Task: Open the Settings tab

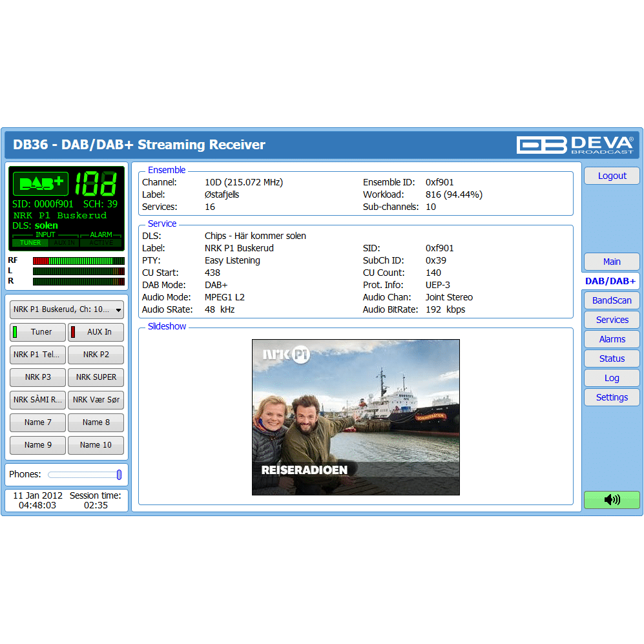Action: [x=611, y=397]
